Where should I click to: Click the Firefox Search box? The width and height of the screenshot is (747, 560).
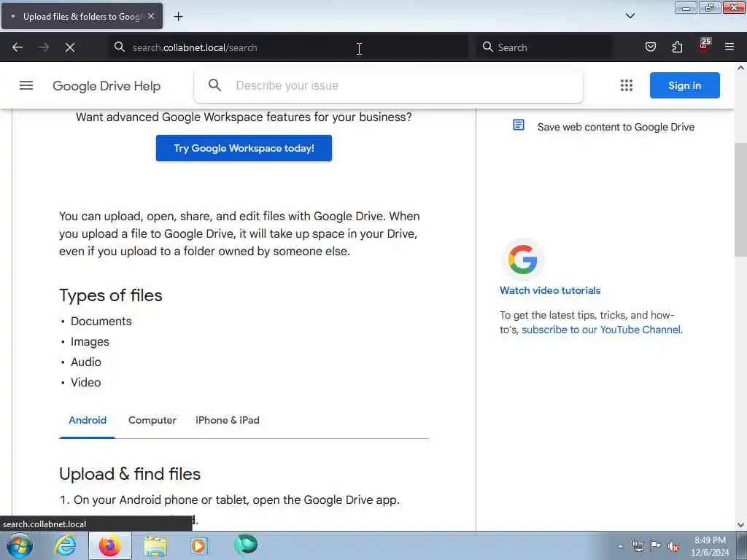[x=544, y=47]
